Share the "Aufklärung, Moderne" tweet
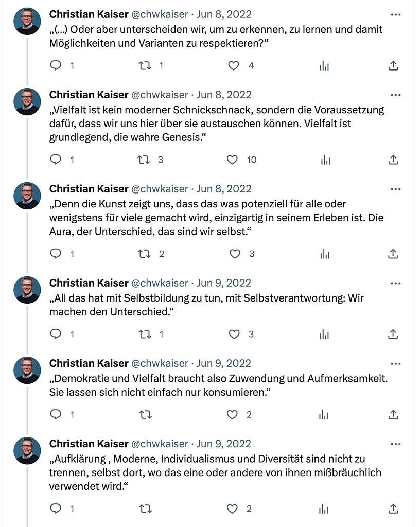 [x=393, y=509]
